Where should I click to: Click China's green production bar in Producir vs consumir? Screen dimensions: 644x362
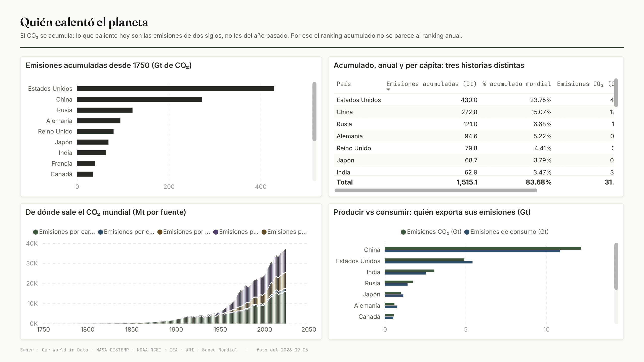(483, 248)
